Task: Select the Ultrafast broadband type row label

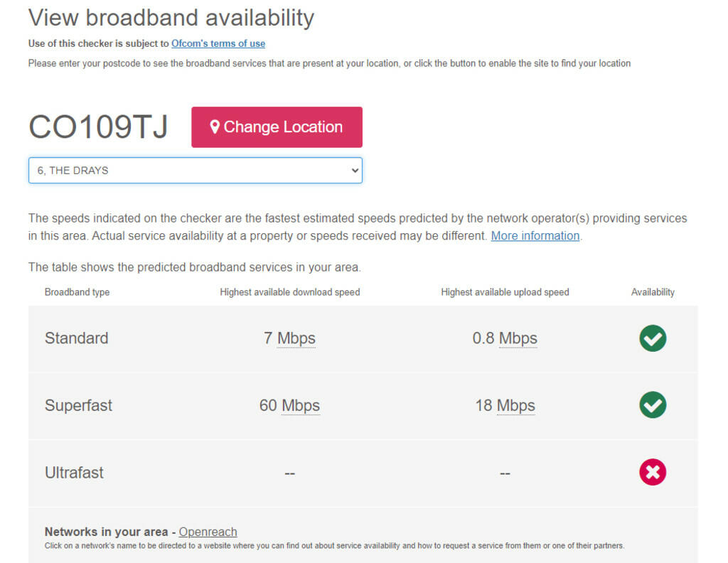Action: point(74,473)
